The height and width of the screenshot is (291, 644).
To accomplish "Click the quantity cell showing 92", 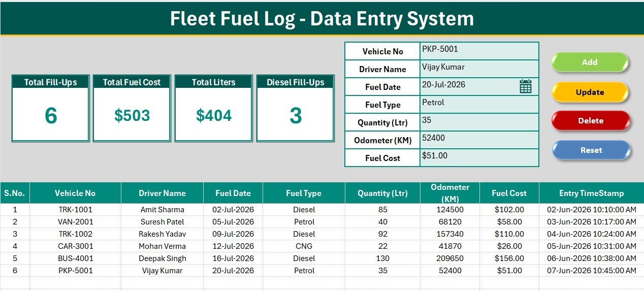I will 382,234.
